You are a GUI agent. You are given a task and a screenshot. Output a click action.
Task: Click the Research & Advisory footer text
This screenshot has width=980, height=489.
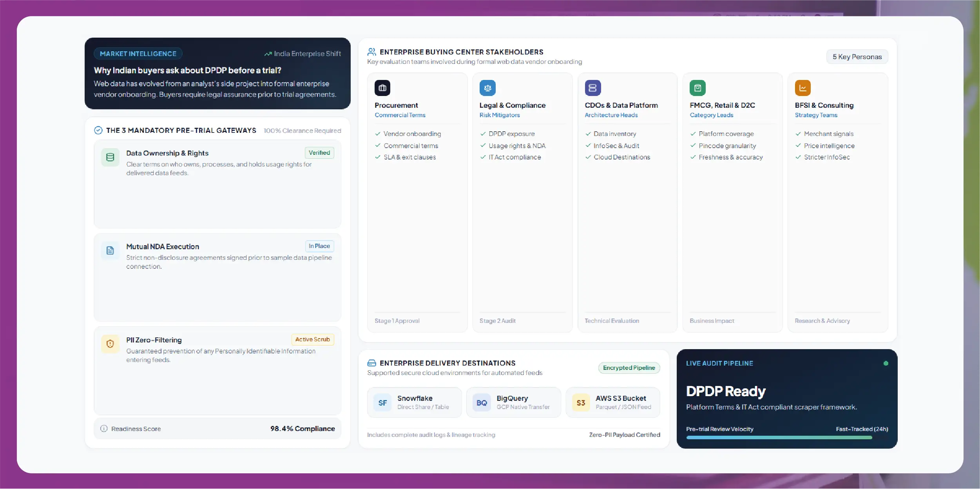tap(822, 321)
